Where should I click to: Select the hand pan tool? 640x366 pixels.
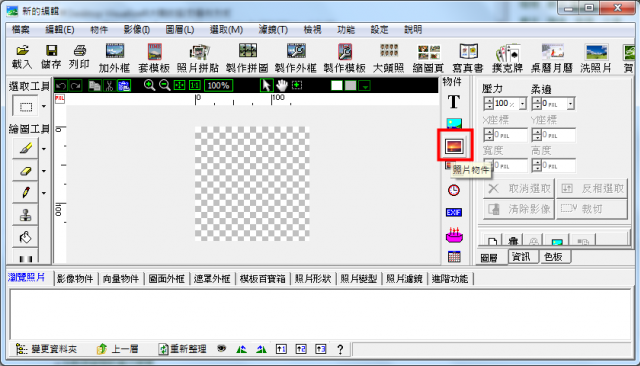[282, 85]
